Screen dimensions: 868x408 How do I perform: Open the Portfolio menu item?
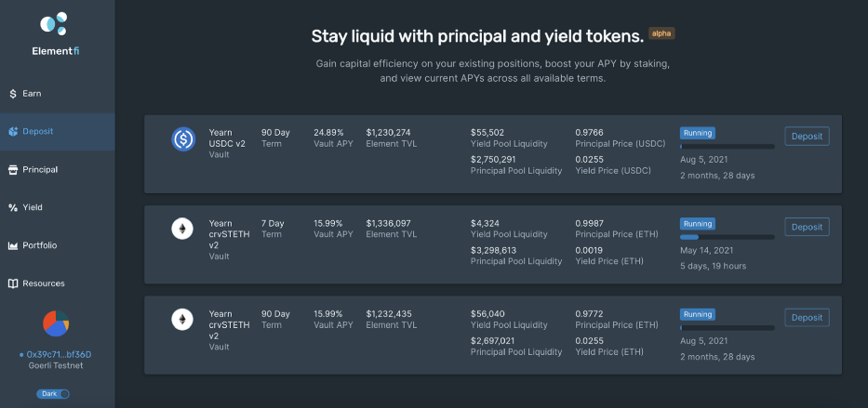tap(39, 245)
